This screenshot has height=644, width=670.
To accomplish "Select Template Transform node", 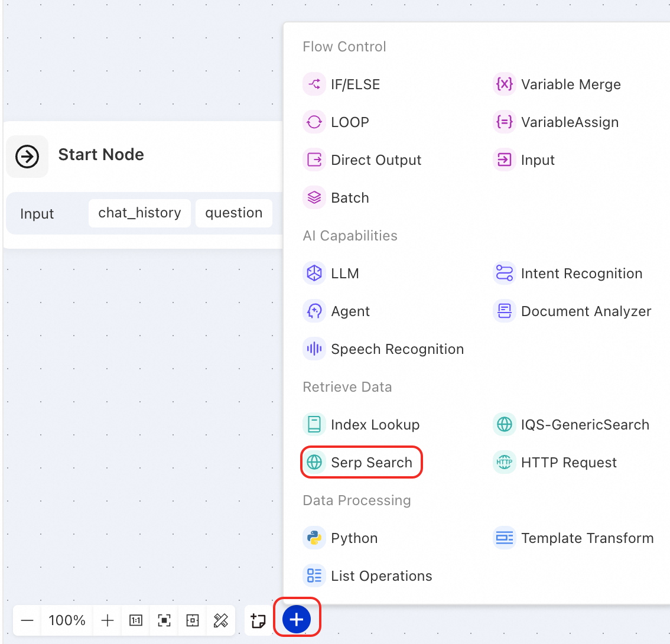I will coord(574,538).
